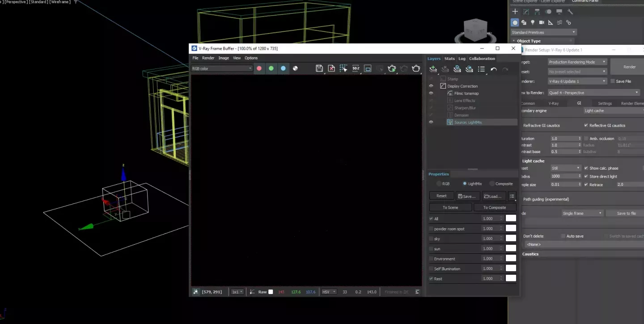The image size is (644, 324).
Task: Click the Render button in Render Setup
Action: point(630,67)
